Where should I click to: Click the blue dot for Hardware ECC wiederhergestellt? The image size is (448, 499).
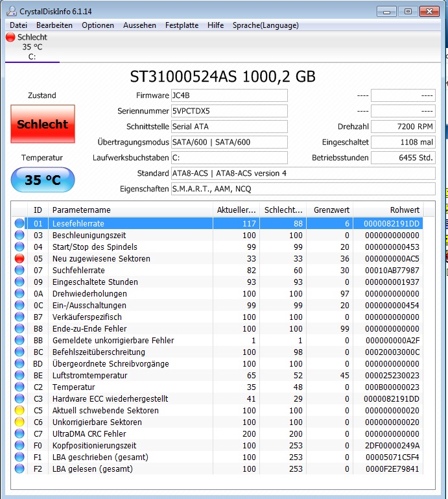19,398
